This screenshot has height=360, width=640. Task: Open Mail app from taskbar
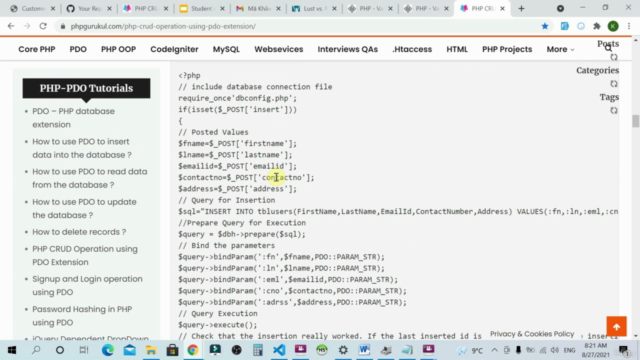[x=130, y=350]
